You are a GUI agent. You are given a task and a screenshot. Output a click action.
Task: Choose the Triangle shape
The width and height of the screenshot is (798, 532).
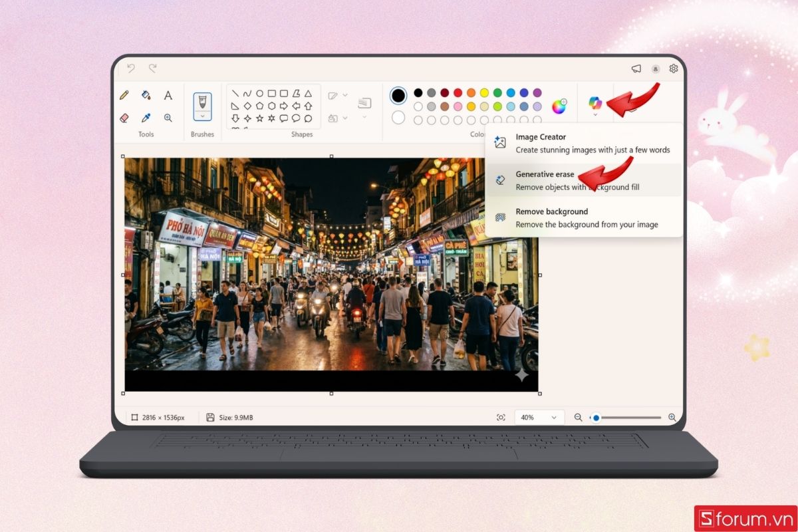click(308, 93)
